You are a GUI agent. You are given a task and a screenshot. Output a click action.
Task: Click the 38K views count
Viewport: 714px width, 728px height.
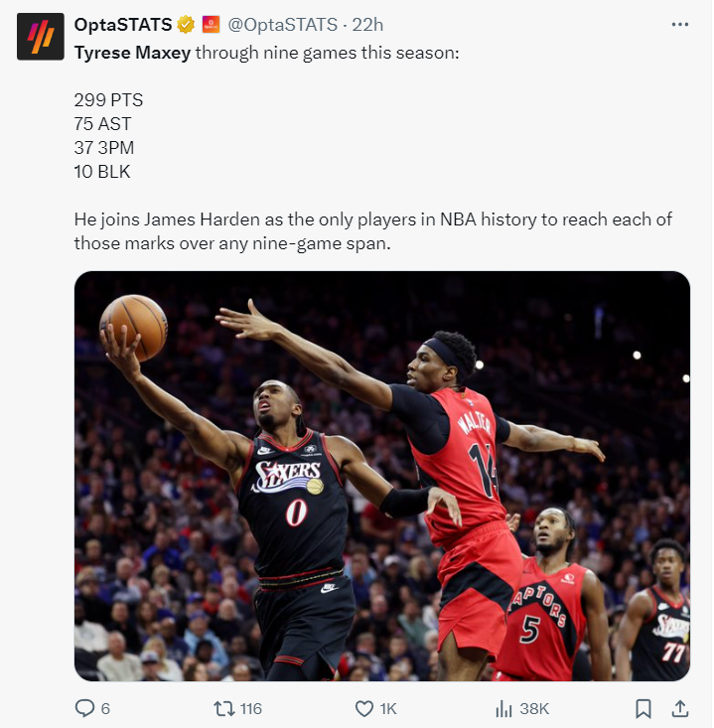coord(534,708)
